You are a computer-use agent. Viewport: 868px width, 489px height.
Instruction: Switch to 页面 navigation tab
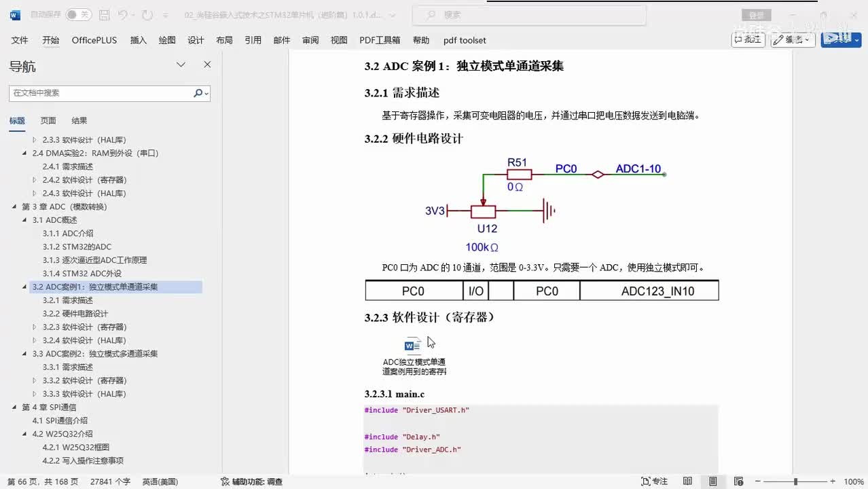click(x=48, y=120)
